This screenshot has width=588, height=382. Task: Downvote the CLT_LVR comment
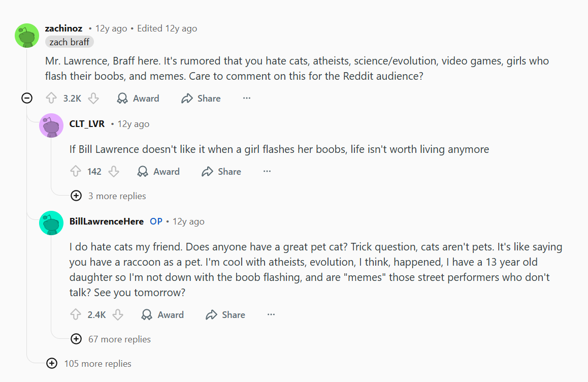(114, 172)
